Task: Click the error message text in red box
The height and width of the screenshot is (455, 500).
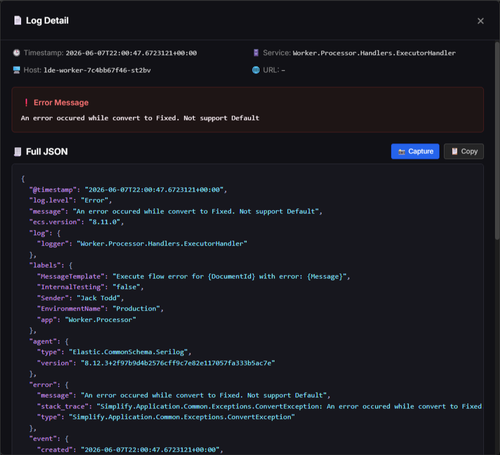Action: 140,118
